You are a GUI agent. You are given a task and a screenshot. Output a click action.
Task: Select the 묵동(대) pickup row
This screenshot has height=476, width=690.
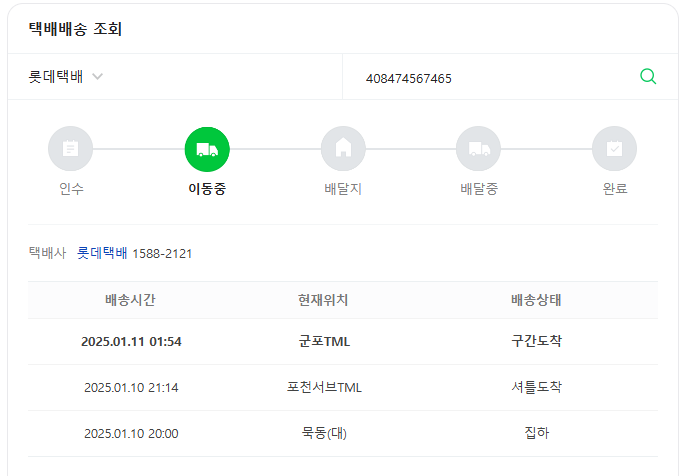pyautogui.click(x=343, y=433)
